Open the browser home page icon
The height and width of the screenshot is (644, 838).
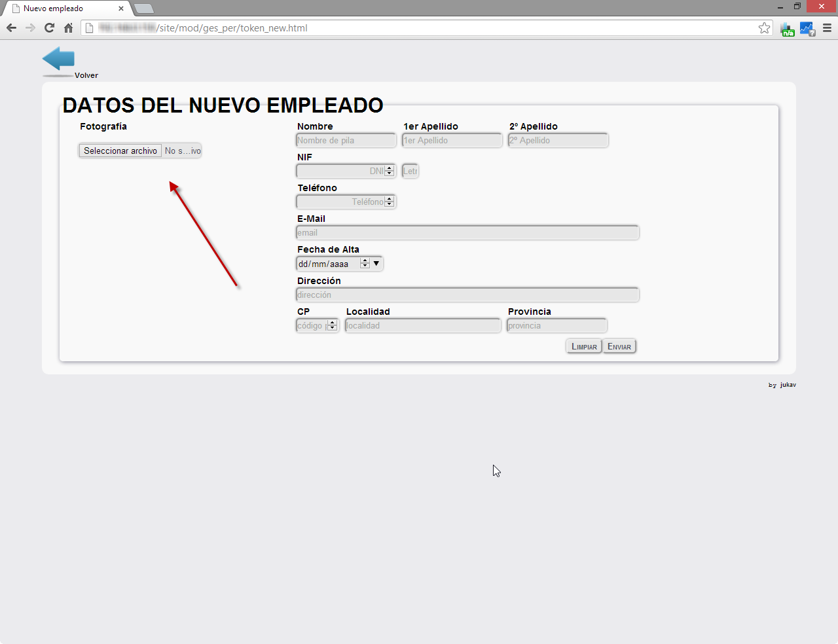click(x=68, y=28)
